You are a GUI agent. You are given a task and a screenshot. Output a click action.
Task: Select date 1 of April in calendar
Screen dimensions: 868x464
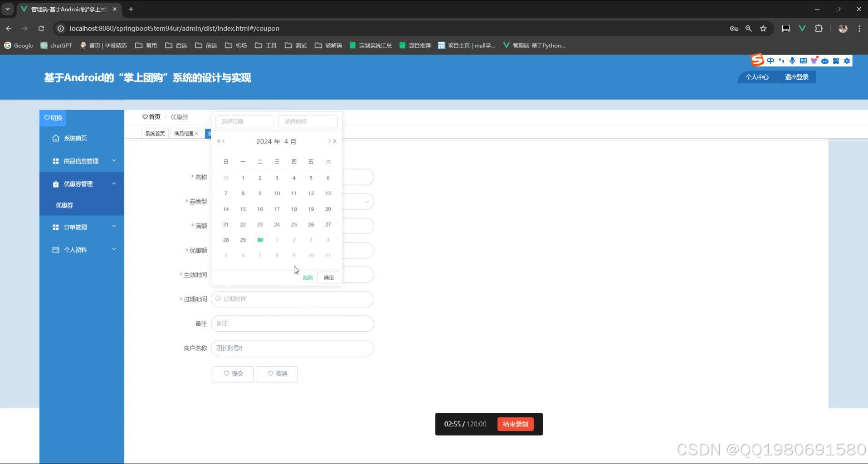[x=243, y=178]
